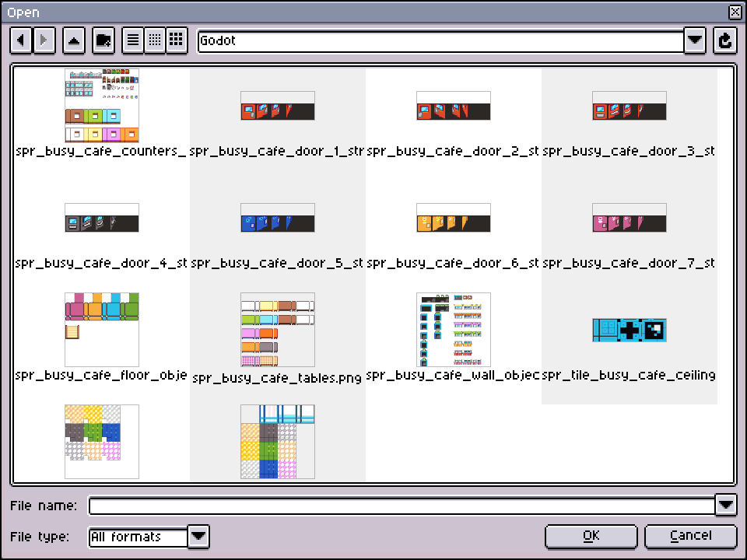Select the spr_tile_busy_cafe_ceiling thumbnail
This screenshot has width=747, height=560.
point(630,330)
